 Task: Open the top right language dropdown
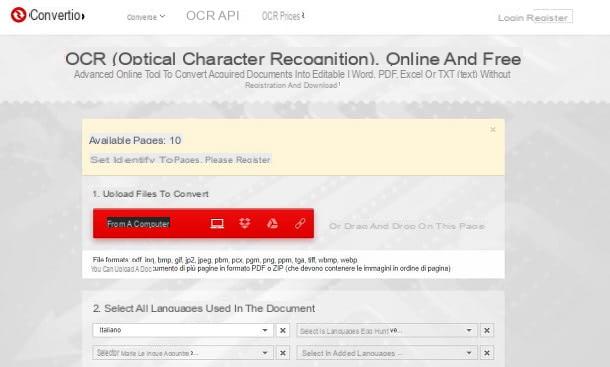click(387, 330)
